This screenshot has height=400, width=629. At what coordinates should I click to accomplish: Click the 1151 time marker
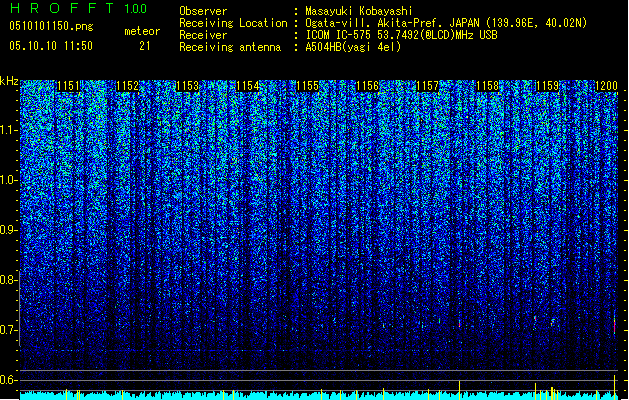pyautogui.click(x=69, y=86)
